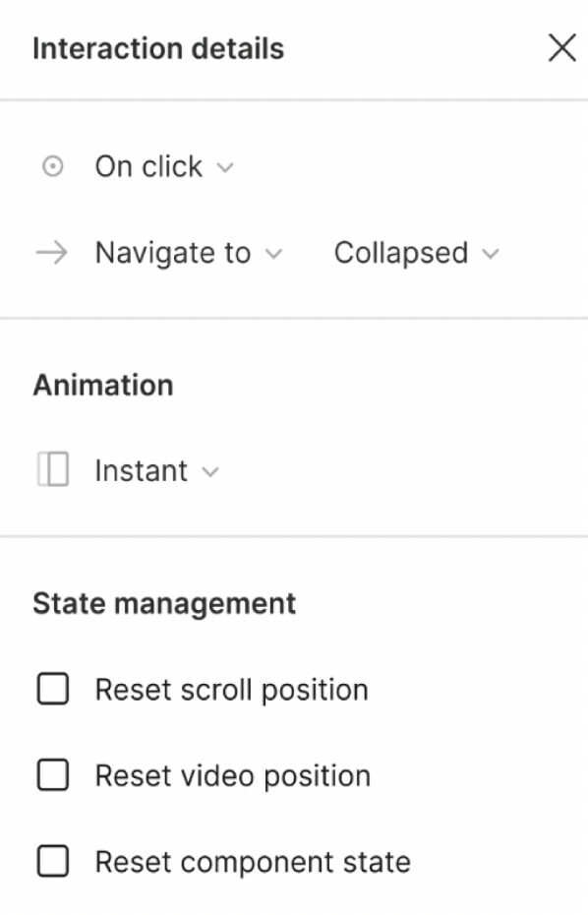
Task: Check the Reset component state checkbox
Action: click(53, 861)
